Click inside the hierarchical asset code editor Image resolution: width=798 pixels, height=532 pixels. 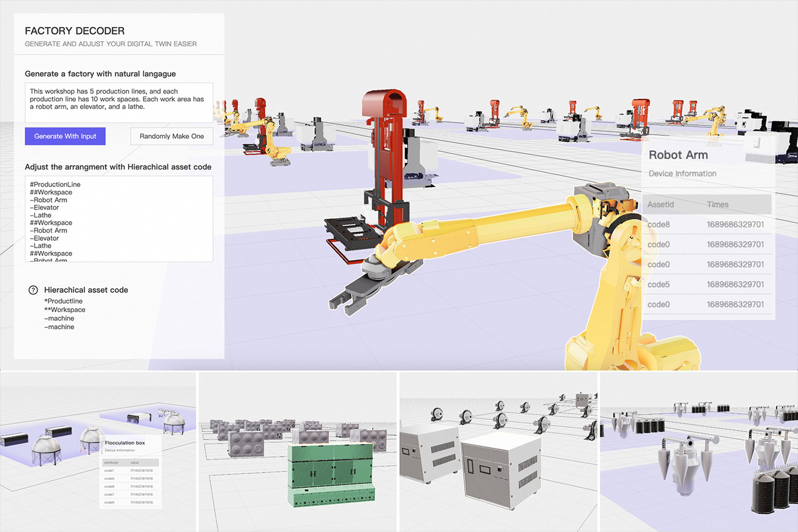tap(119, 219)
